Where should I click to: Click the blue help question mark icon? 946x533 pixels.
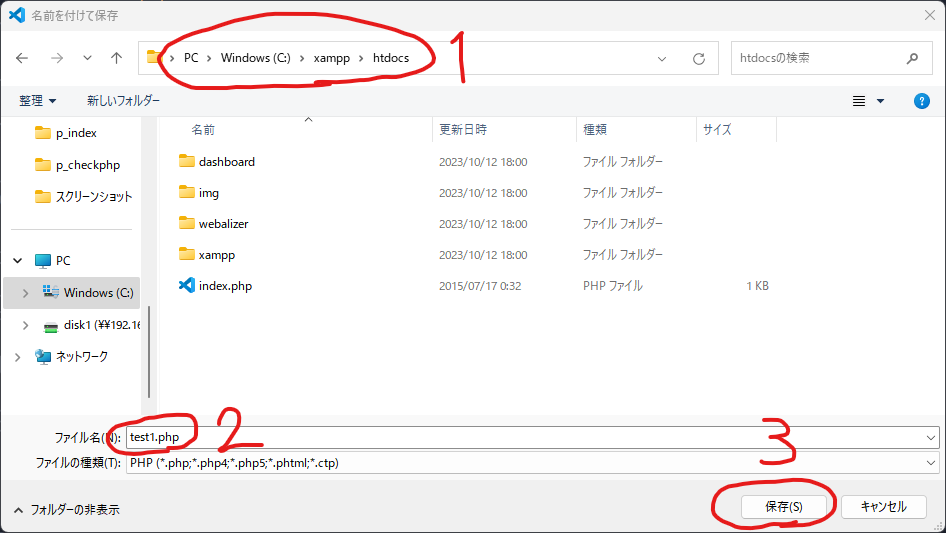point(922,101)
